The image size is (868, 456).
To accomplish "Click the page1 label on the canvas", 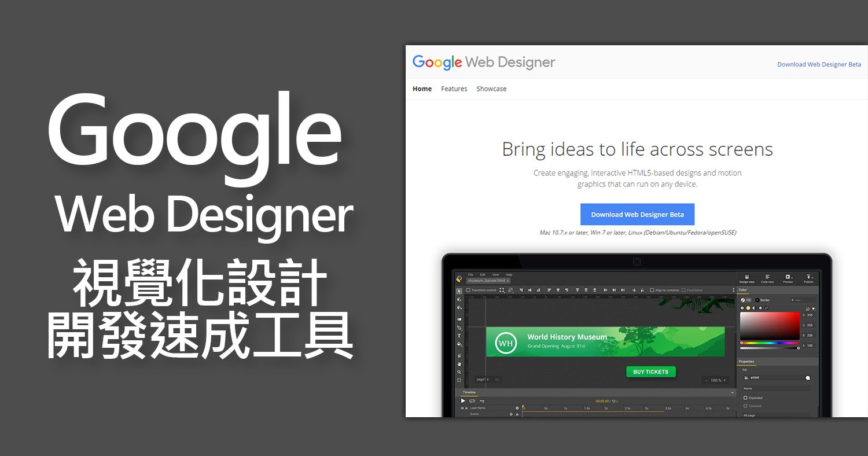I will (481, 380).
